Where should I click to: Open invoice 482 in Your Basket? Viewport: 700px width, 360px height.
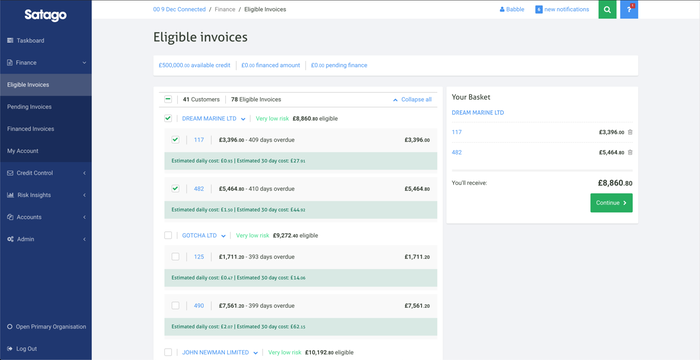pos(457,152)
